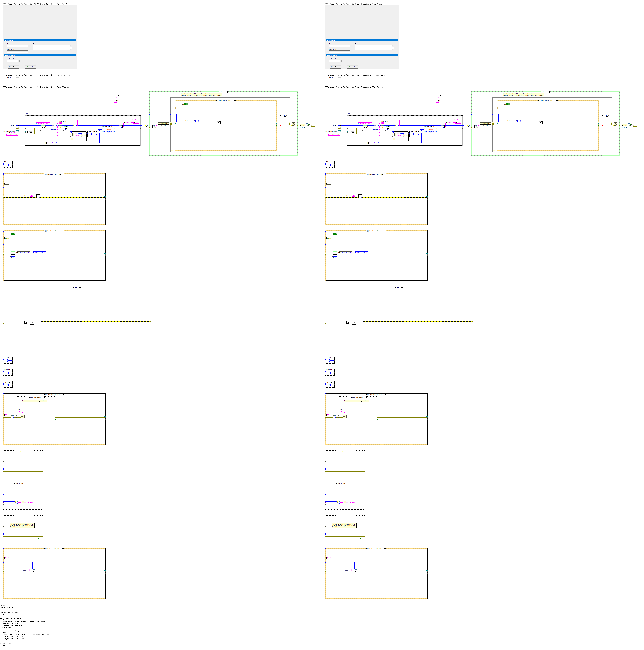Click the green Apply Boolean terminal in left event case

click(x=186, y=104)
